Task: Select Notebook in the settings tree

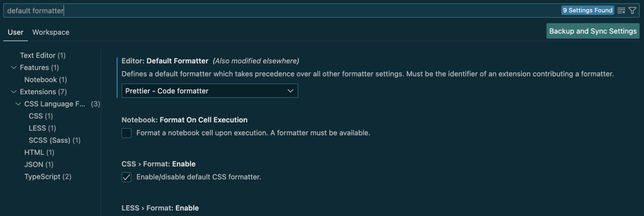Action: click(x=46, y=79)
